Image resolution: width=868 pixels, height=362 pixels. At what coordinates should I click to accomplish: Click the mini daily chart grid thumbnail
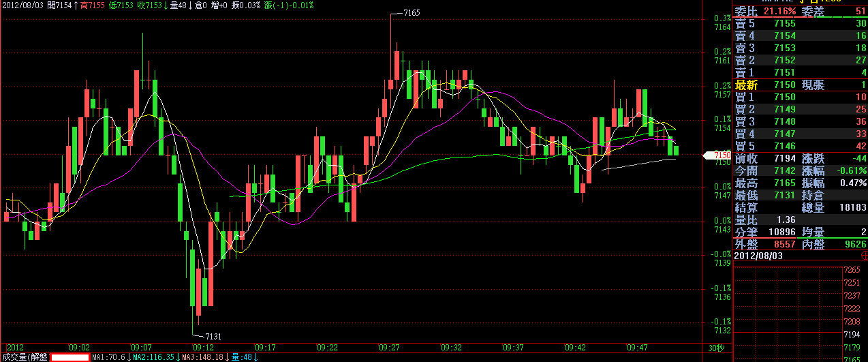click(x=787, y=314)
